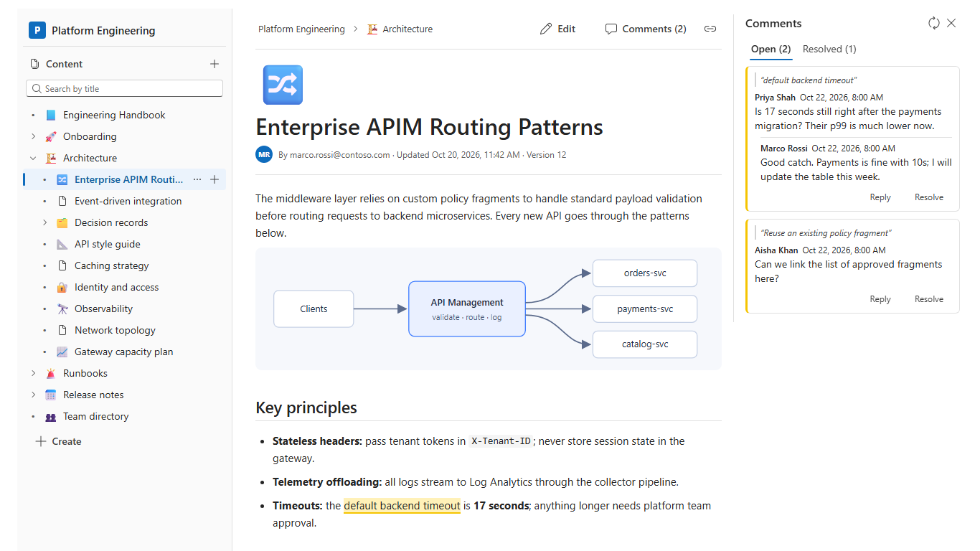Image resolution: width=980 pixels, height=551 pixels.
Task: Open the Comments (2) toggle in the page header
Action: 646,29
